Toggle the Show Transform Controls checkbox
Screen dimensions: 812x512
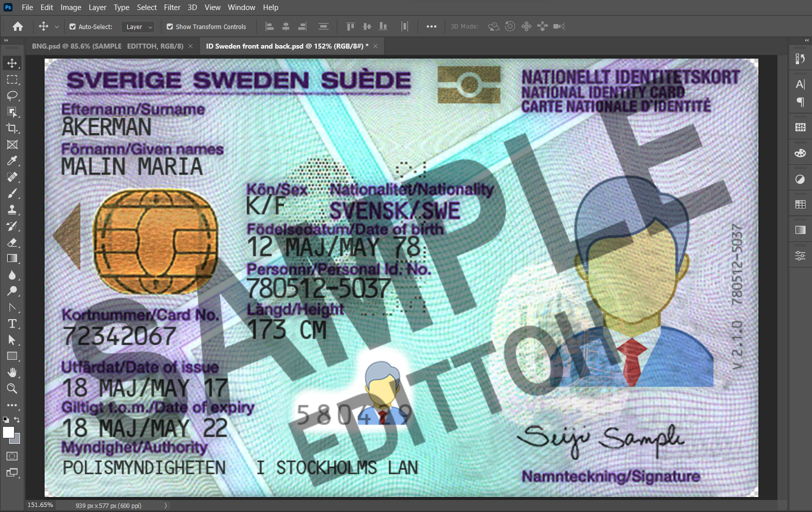170,27
